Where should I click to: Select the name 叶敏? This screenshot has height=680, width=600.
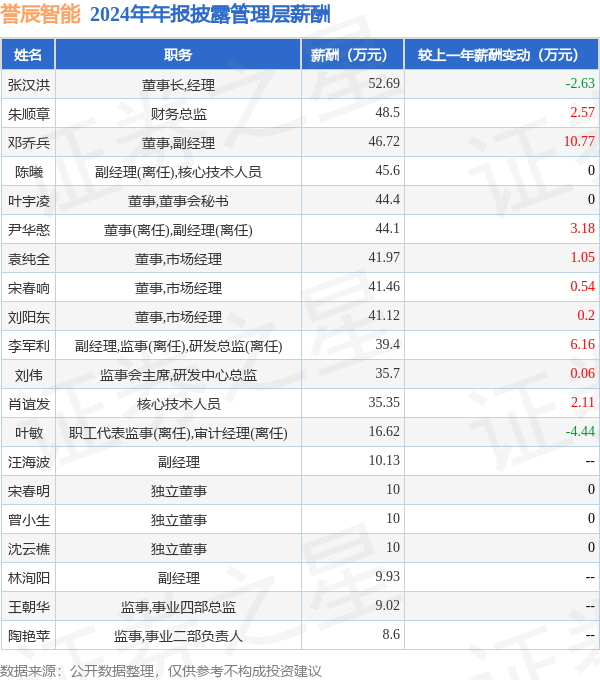pyautogui.click(x=29, y=433)
